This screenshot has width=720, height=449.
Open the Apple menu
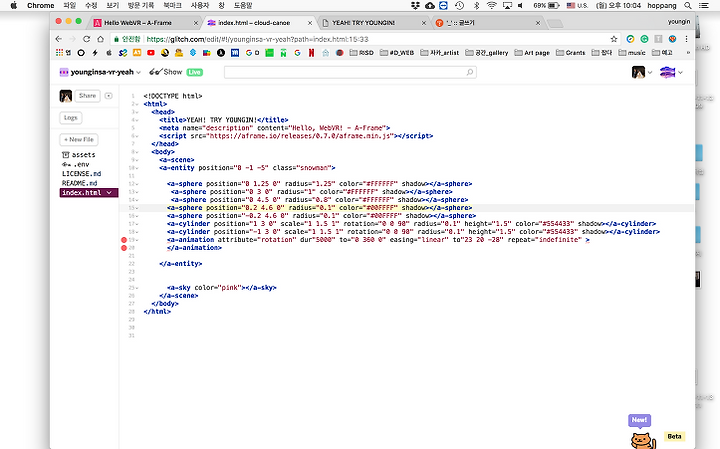point(13,6)
